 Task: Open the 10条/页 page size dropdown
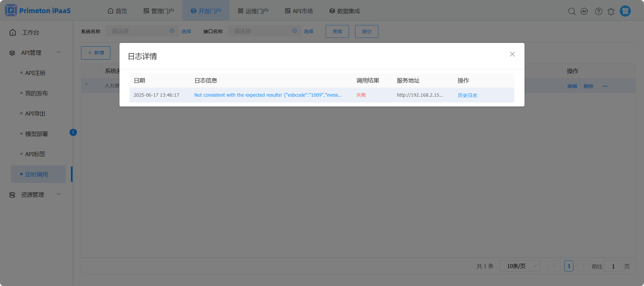(520, 266)
